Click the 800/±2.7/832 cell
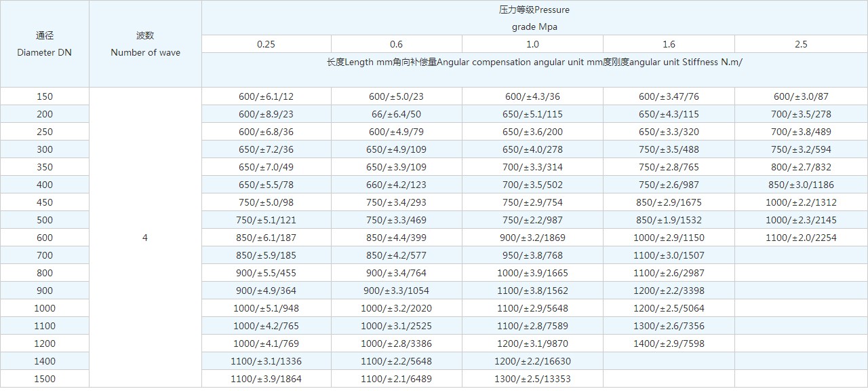This screenshot has height=391, width=868. click(x=801, y=167)
